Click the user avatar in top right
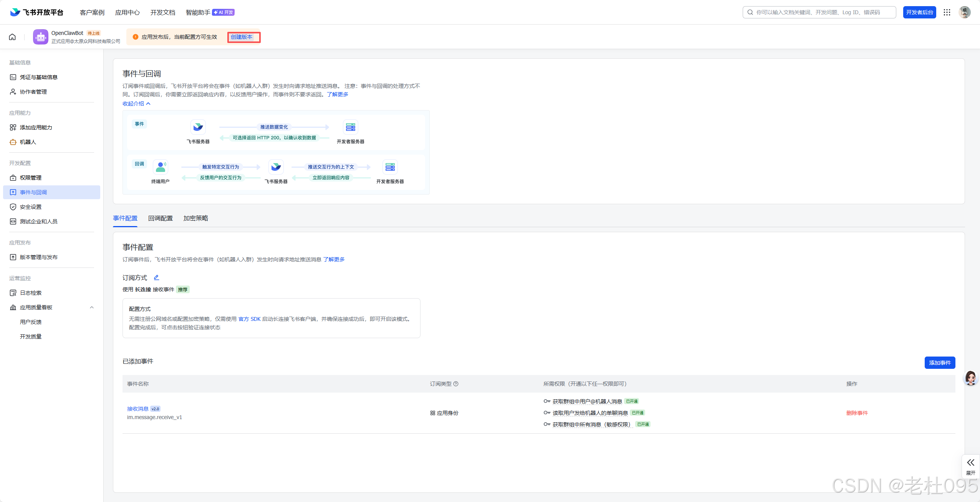The width and height of the screenshot is (980, 502). (x=965, y=12)
